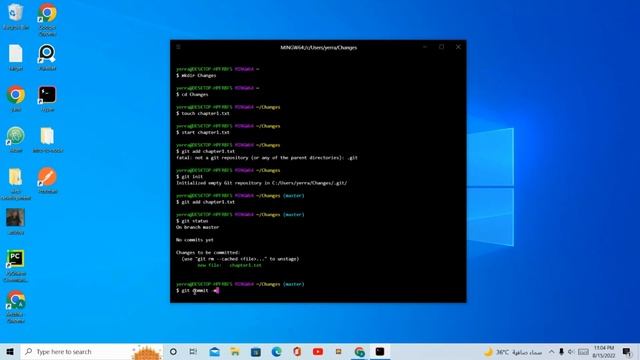Open Microsoft Store on taskbar
The width and height of the screenshot is (640, 360).
click(256, 351)
